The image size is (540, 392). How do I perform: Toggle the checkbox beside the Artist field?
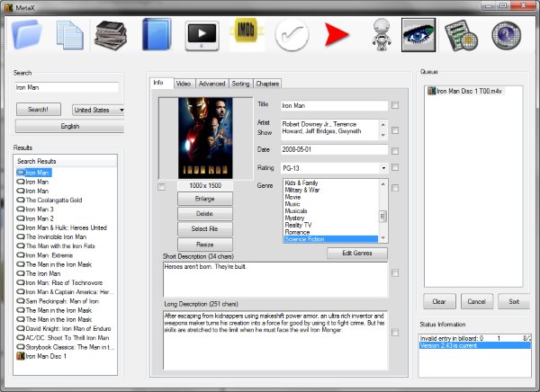(395, 130)
